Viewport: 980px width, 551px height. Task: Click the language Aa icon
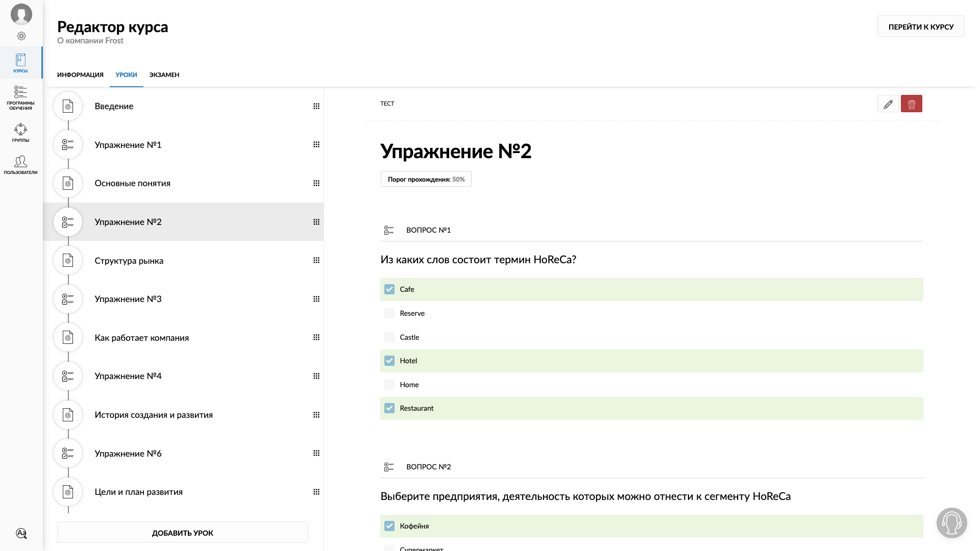[x=21, y=533]
